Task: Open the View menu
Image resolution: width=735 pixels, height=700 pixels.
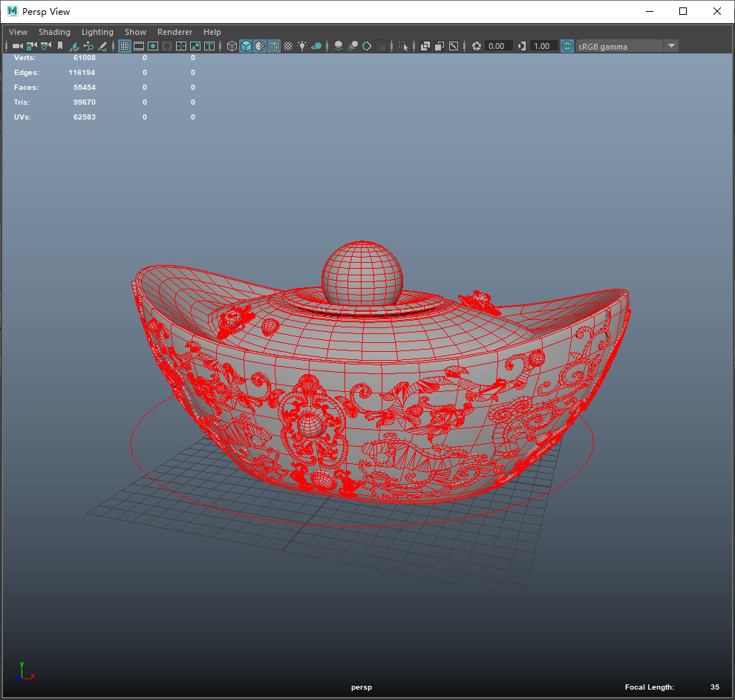Action: 19,32
